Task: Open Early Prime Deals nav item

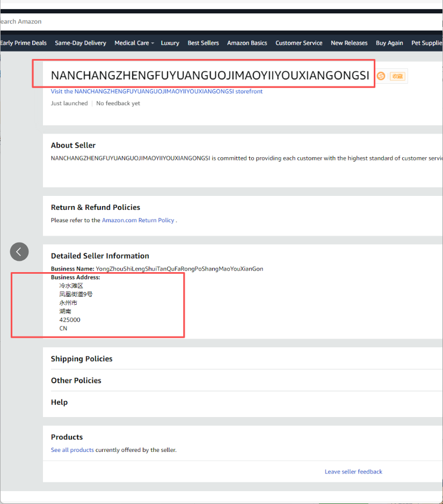Action: 23,43
